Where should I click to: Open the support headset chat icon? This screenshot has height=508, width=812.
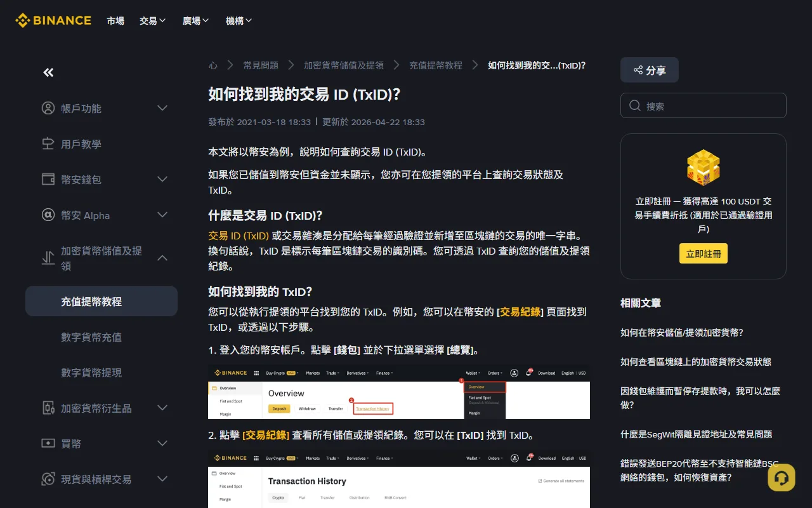pyautogui.click(x=782, y=478)
